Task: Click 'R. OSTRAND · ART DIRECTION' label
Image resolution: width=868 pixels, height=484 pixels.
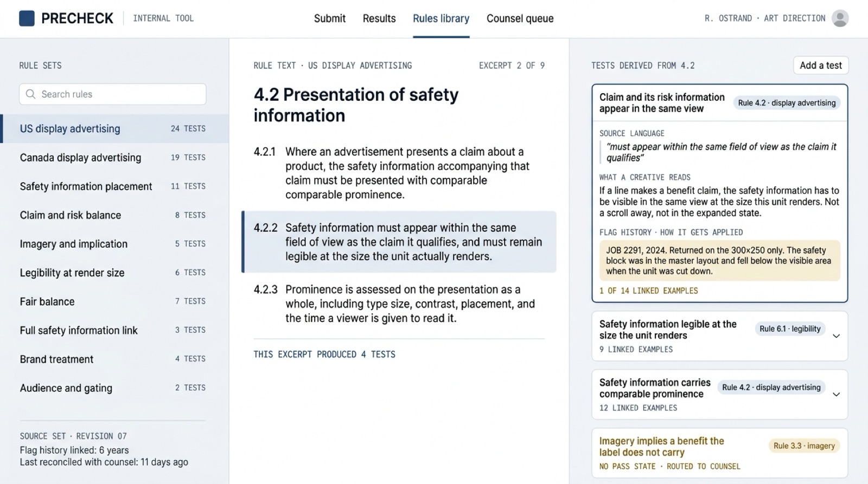Action: (765, 18)
